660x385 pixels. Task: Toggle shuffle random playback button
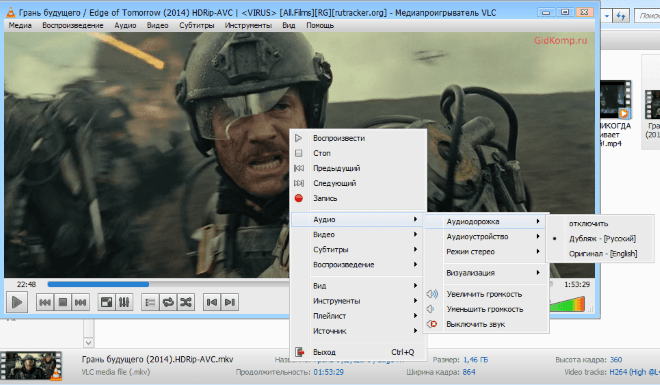(x=186, y=302)
